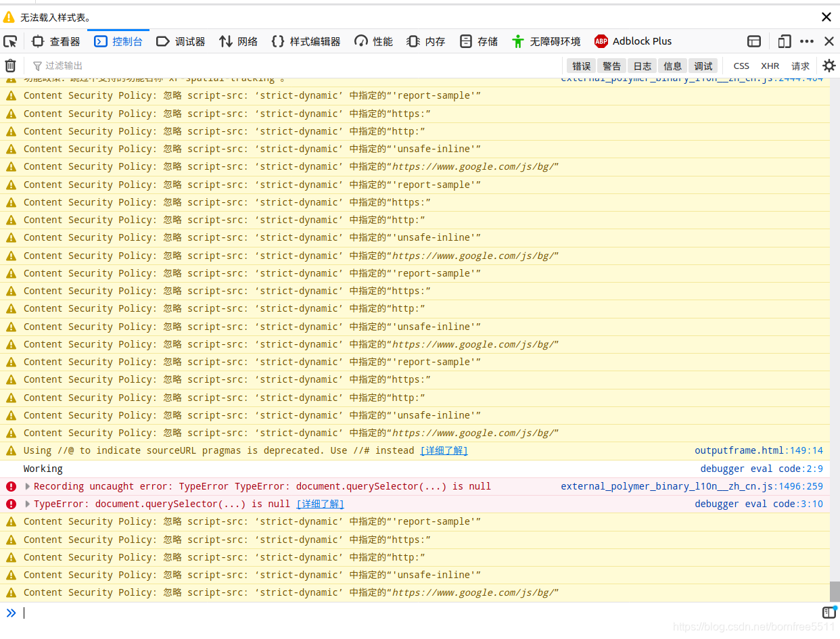
Task: Open the 性能 performance tab
Action: [374, 41]
